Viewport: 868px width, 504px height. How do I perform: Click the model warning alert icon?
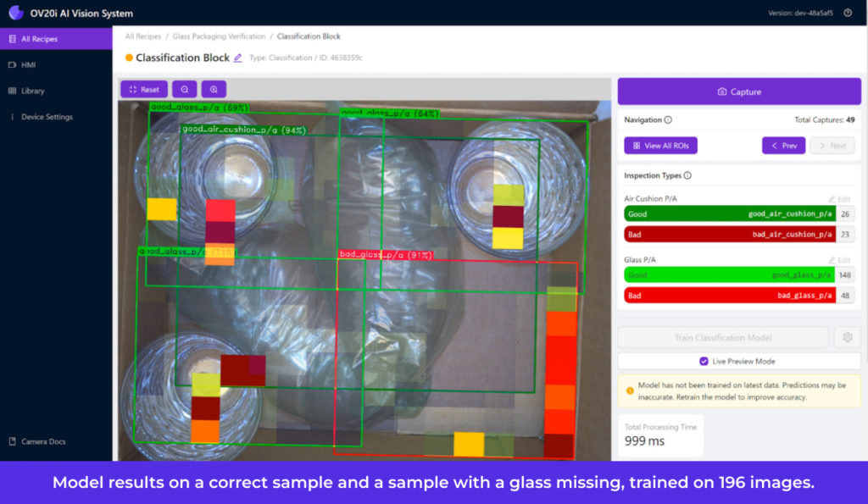point(630,390)
